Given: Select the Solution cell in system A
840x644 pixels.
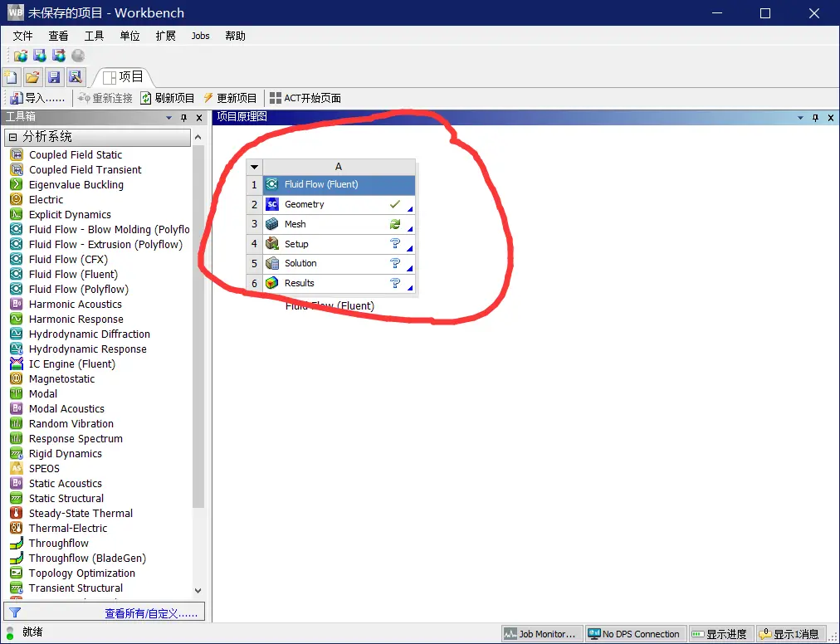Looking at the screenshot, I should pyautogui.click(x=339, y=264).
